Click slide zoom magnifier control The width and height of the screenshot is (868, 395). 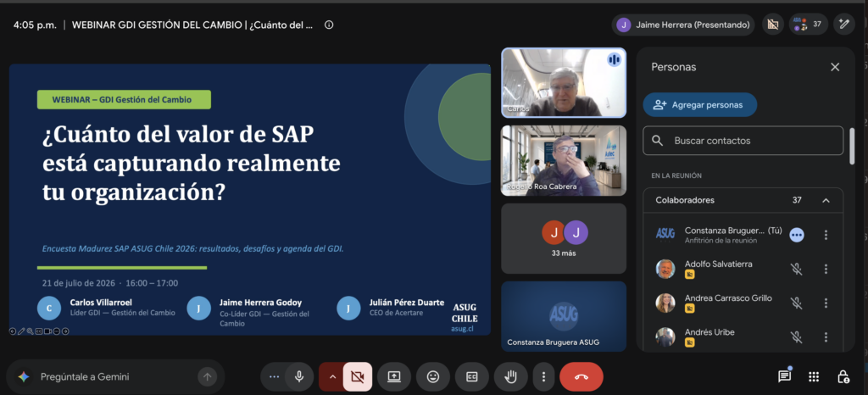[x=30, y=331]
